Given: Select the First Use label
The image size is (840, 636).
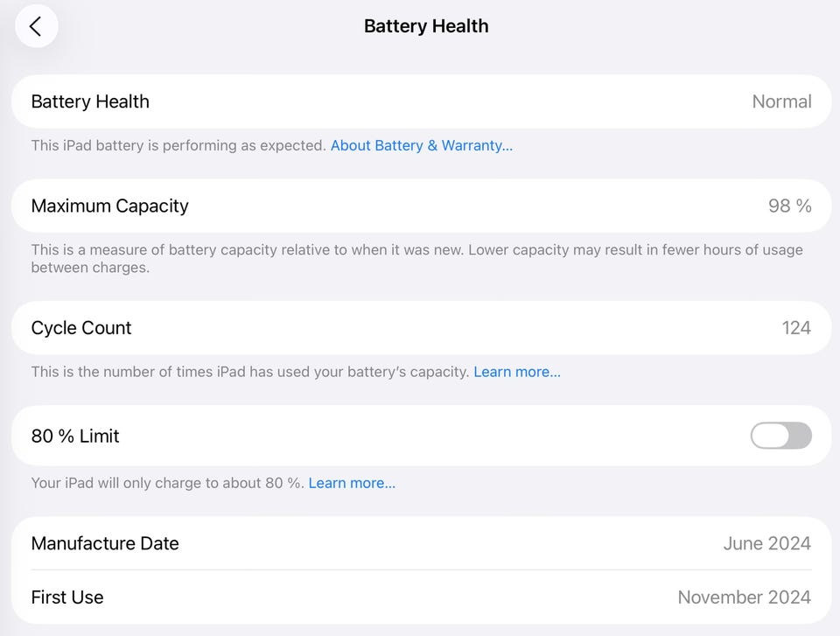Looking at the screenshot, I should pos(67,598).
